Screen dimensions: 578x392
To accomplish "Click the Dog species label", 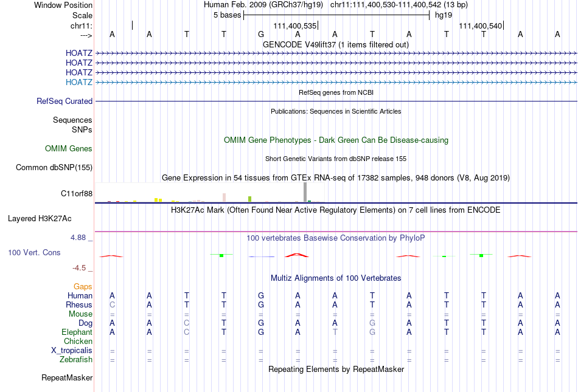I will coord(86,323).
